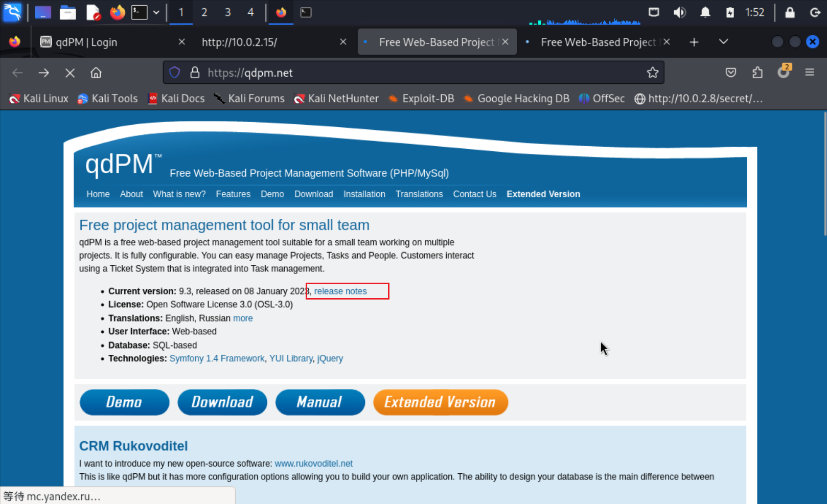Open Save to Pocket
Image resolution: width=827 pixels, height=504 pixels.
[731, 73]
